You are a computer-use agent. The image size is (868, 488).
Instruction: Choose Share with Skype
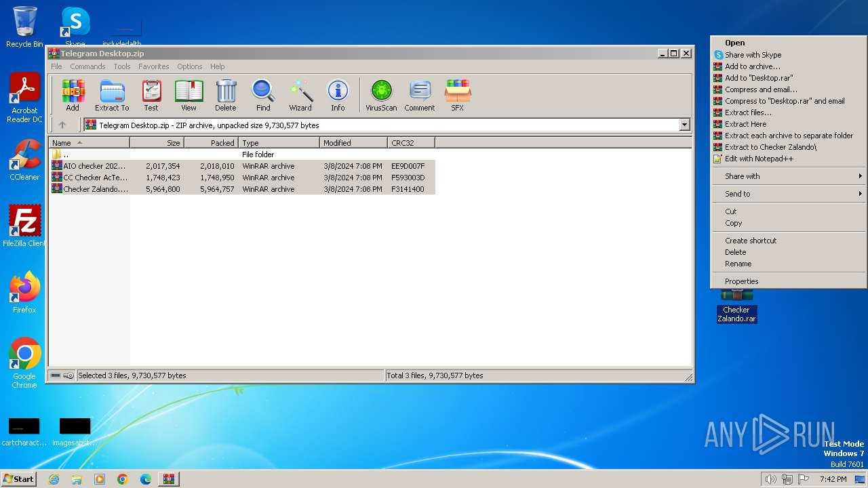(x=788, y=55)
